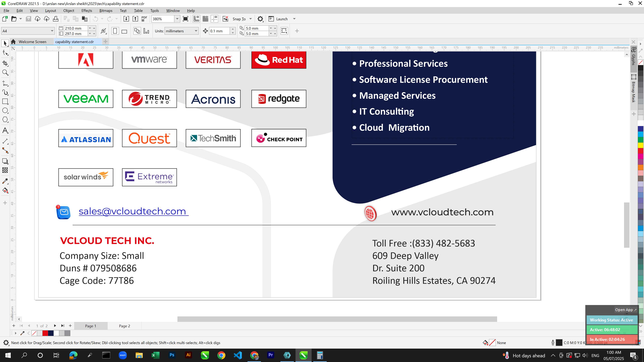Select the Freehand tool
Image resolution: width=644 pixels, height=362 pixels.
pos(5,83)
